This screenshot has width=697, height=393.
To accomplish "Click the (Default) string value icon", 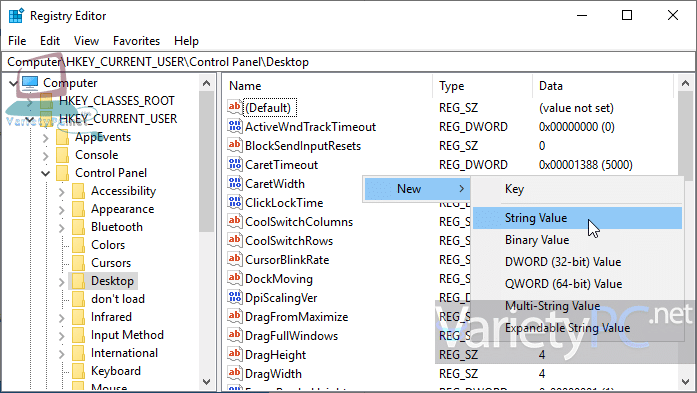I will click(235, 108).
